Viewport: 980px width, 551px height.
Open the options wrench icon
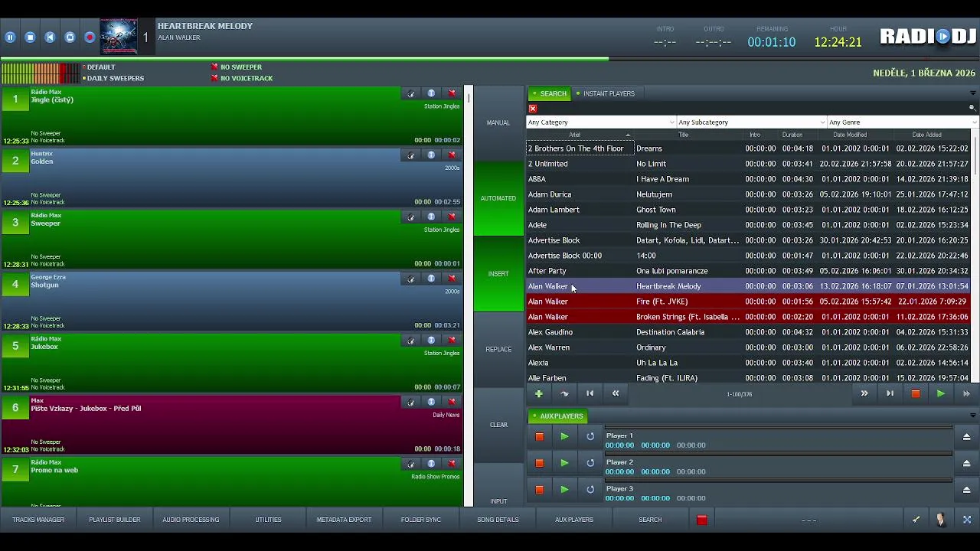[x=916, y=520]
